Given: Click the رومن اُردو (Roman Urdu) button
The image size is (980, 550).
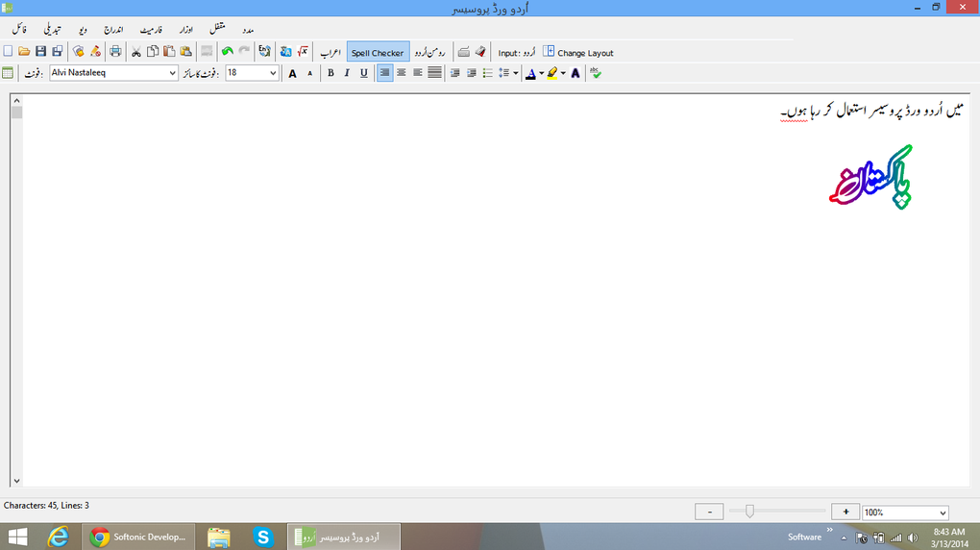Looking at the screenshot, I should [x=430, y=53].
